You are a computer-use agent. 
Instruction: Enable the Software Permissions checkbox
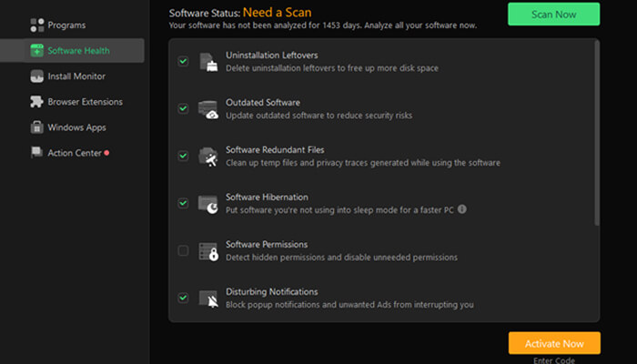click(183, 250)
